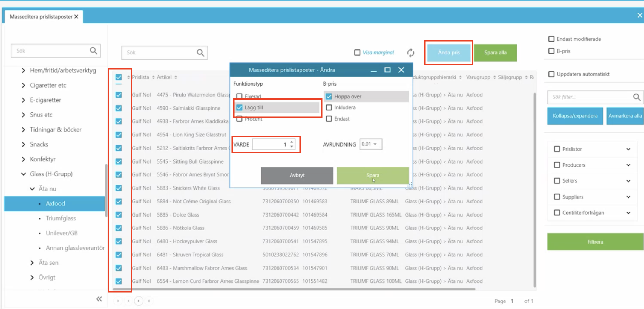Enable the B-pris filter checkbox on the right
Screen dimensions: 644x309
tap(551, 51)
